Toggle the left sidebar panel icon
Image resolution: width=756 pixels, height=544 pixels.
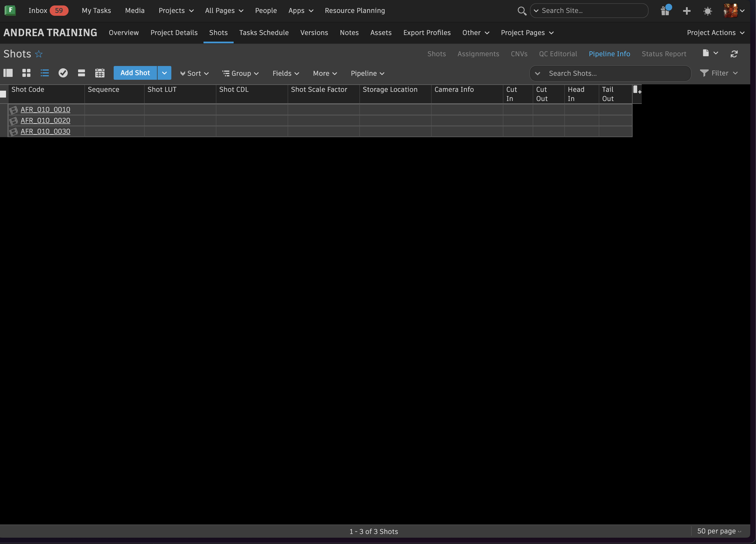[8, 73]
